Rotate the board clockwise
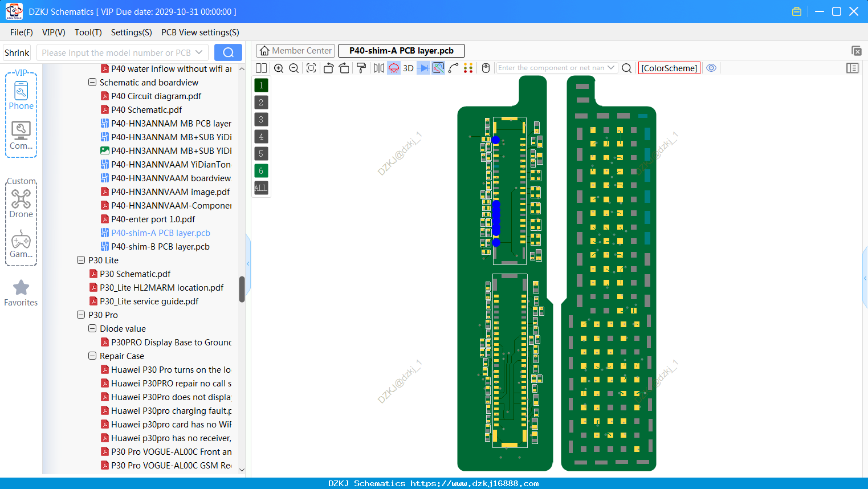Screen dimensions: 868x489 (x=344, y=68)
